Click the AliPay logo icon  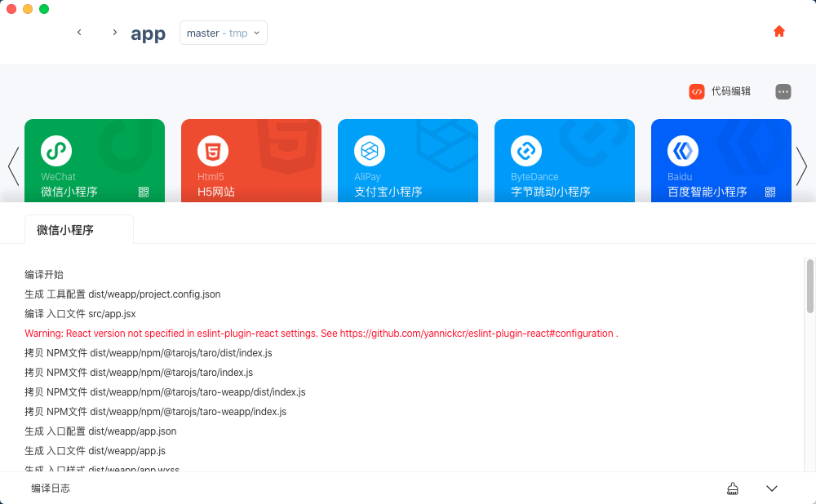tap(370, 151)
